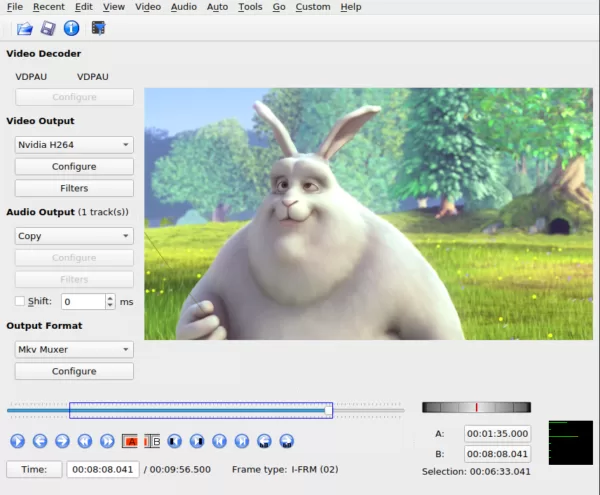The width and height of the screenshot is (600, 495).
Task: Step back one frame with left arrow
Action: coord(40,441)
